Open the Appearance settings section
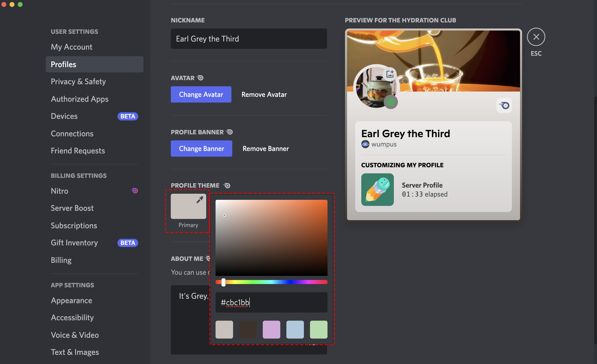597x364 pixels. click(71, 300)
